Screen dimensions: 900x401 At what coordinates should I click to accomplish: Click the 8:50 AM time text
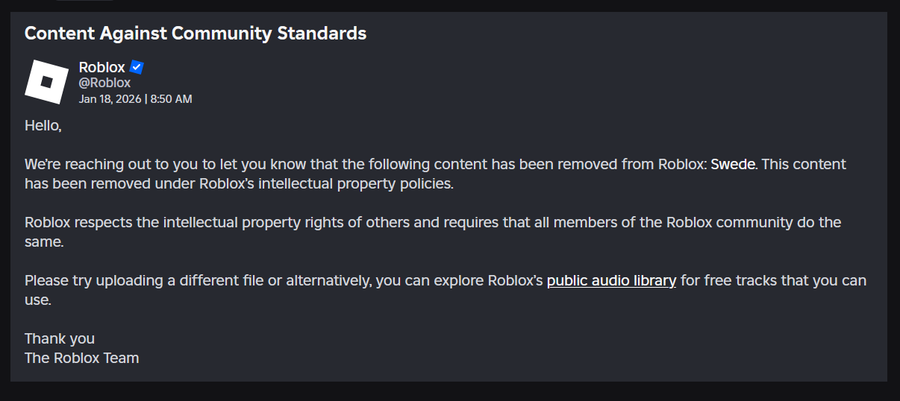(171, 99)
